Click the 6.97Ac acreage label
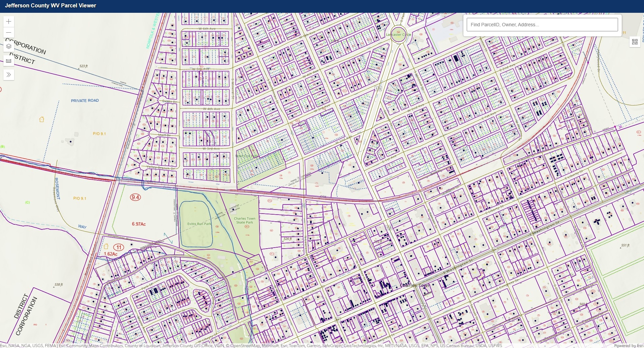Screen dimensions: 644x348 coord(139,224)
